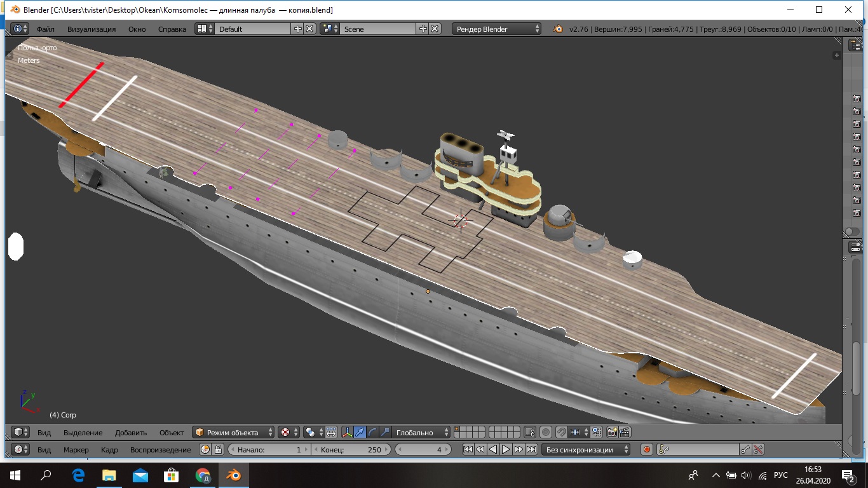Image resolution: width=868 pixels, height=488 pixels.
Task: Open the Файл menu
Action: [x=45, y=29]
